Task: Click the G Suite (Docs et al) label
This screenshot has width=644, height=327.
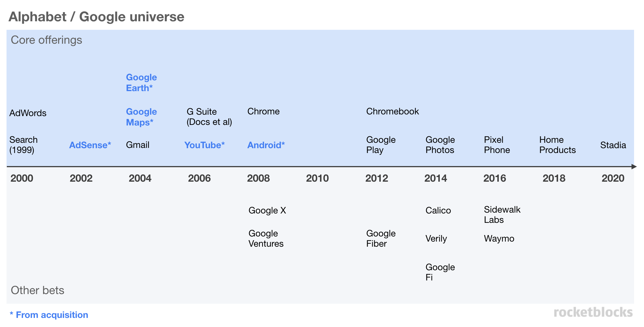Action: (x=209, y=117)
